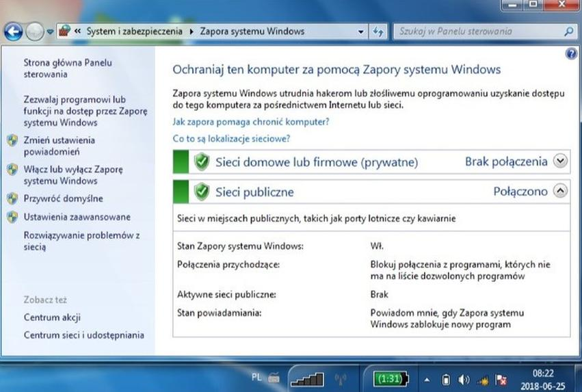The width and height of the screenshot is (582, 392).
Task: Open the Action Center flag icon in tray
Action: 501,378
